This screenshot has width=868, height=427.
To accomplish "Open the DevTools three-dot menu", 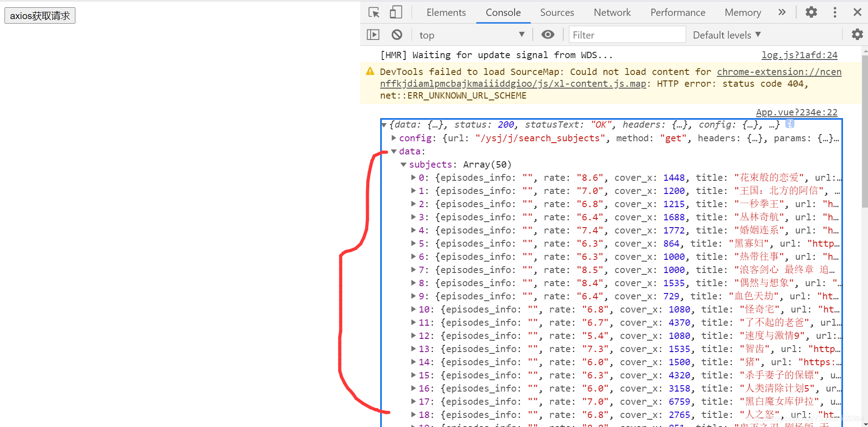I will 835,12.
